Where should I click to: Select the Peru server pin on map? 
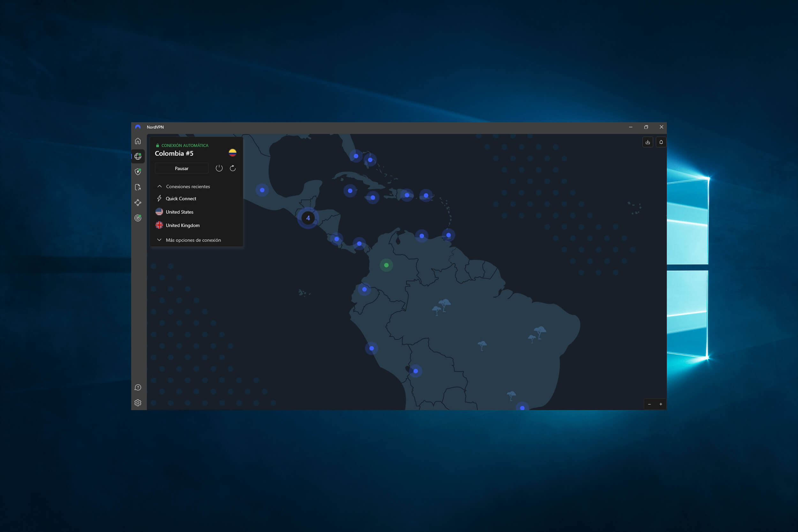coord(372,348)
